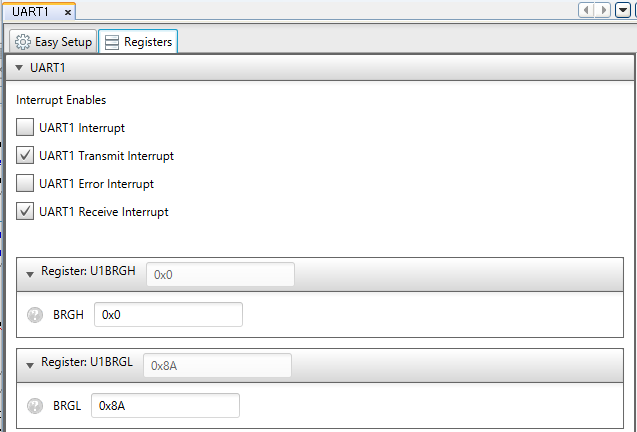The image size is (637, 432).
Task: Click the BRGL value input field
Action: tap(165, 406)
